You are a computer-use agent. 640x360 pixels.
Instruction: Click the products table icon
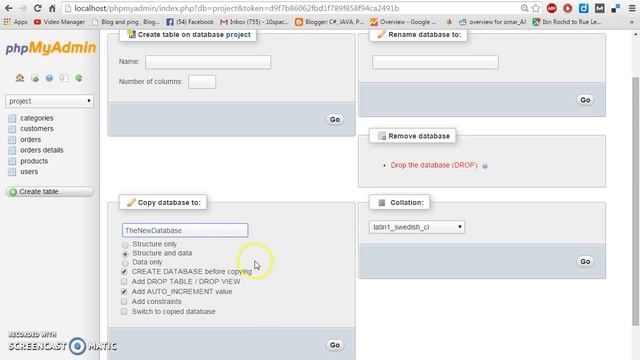pyautogui.click(x=12, y=161)
